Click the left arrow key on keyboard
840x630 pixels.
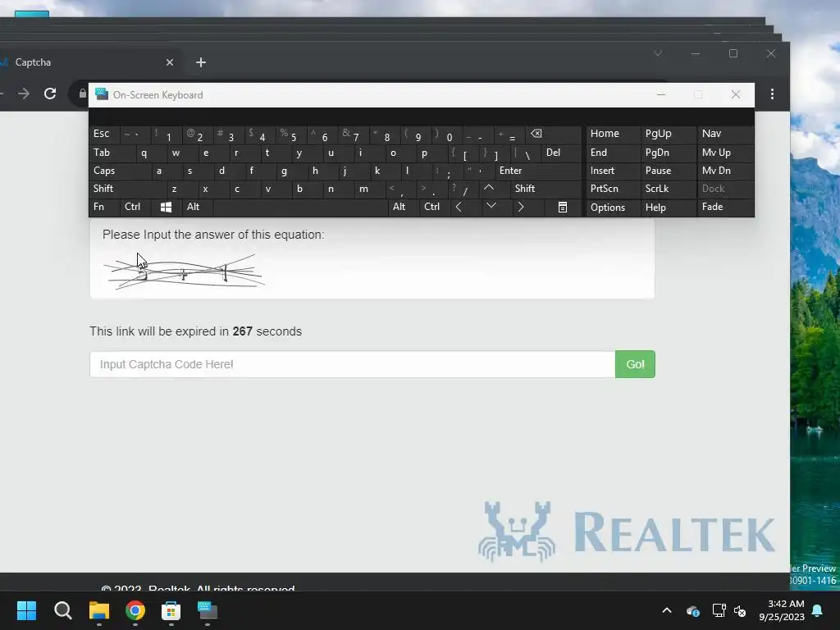pos(459,207)
